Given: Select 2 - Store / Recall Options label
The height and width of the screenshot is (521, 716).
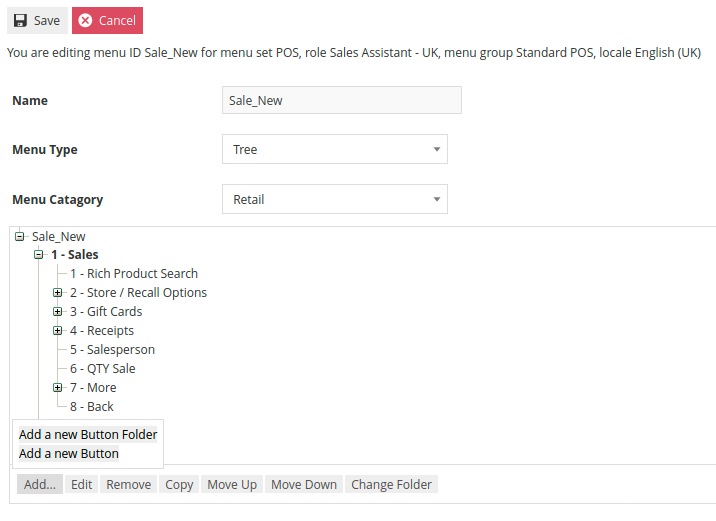Looking at the screenshot, I should pyautogui.click(x=138, y=293).
